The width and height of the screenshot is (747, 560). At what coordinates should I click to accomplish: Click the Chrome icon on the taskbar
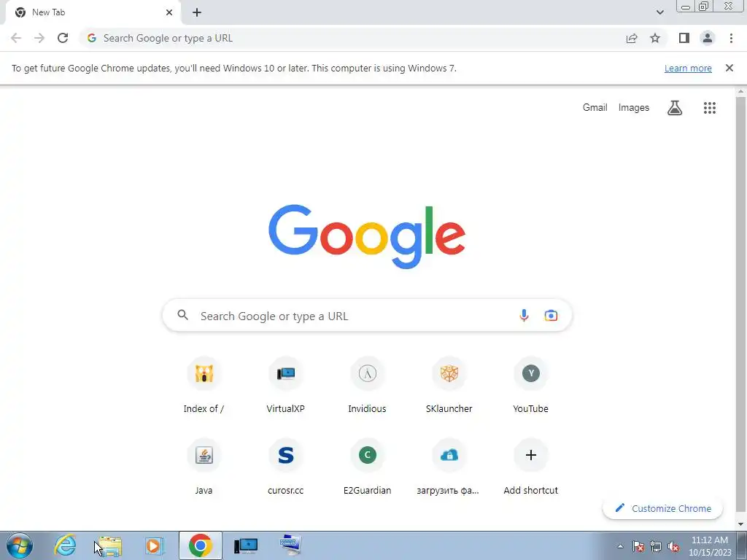tap(201, 545)
